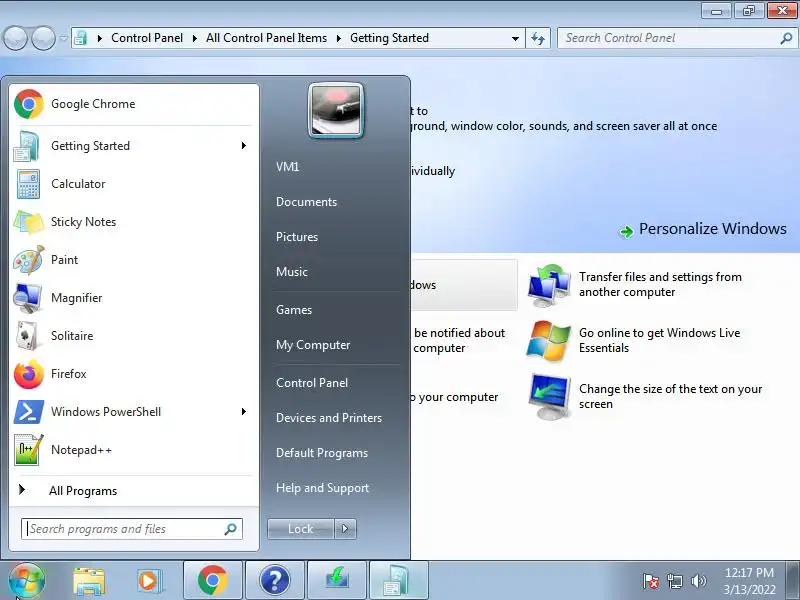Open Windows Explorer from the taskbar

[89, 581]
